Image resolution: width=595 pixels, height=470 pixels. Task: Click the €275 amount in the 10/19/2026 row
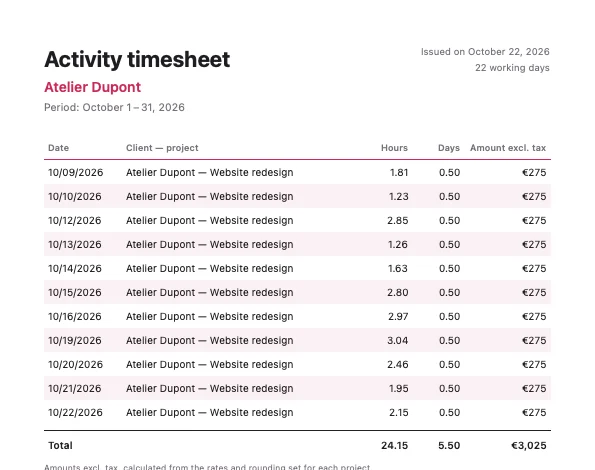pos(534,340)
